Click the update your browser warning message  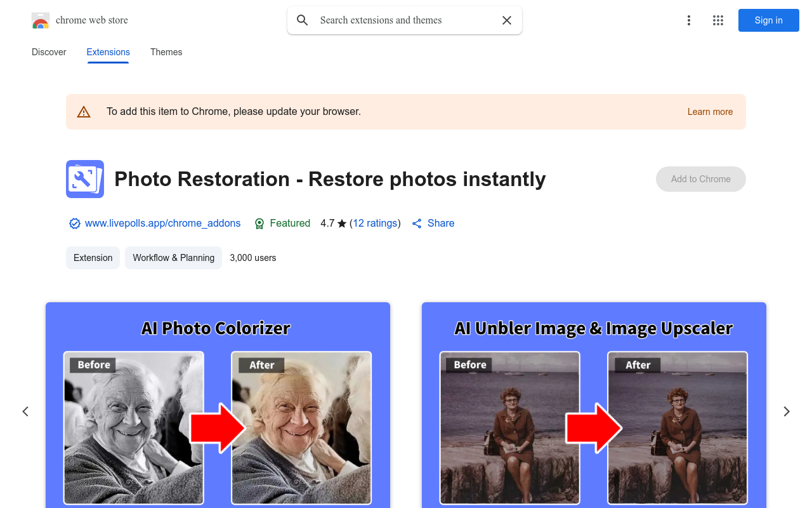tap(233, 112)
